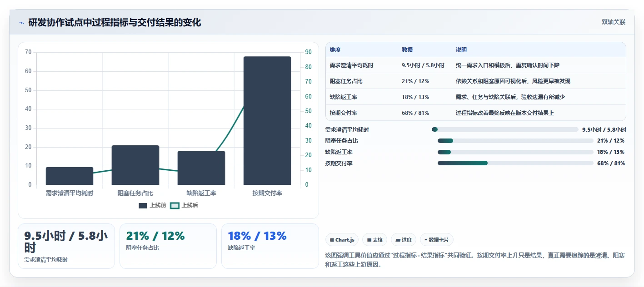Click the 缺陷返工率 progress bar

515,152
